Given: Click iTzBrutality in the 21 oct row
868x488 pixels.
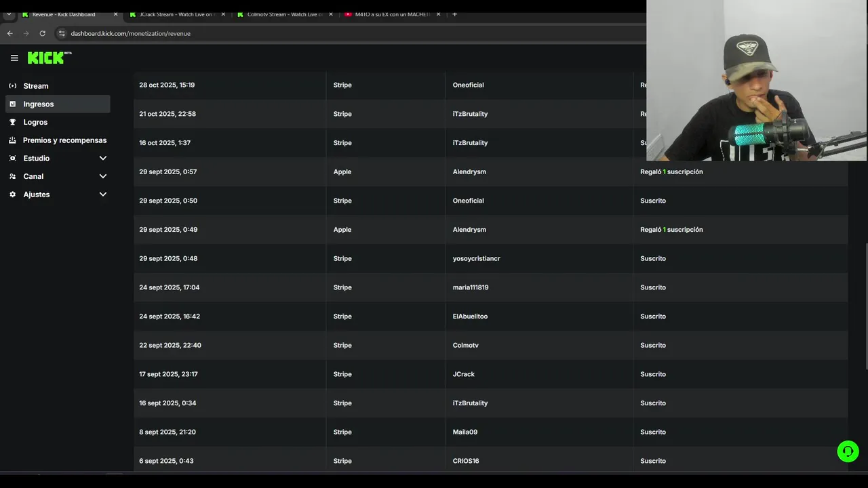Looking at the screenshot, I should click(470, 114).
